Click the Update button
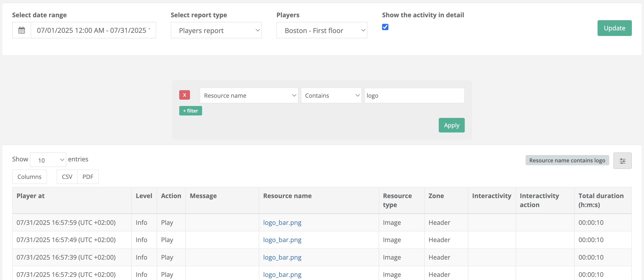Screen dimensions: 644x280 tap(614, 28)
